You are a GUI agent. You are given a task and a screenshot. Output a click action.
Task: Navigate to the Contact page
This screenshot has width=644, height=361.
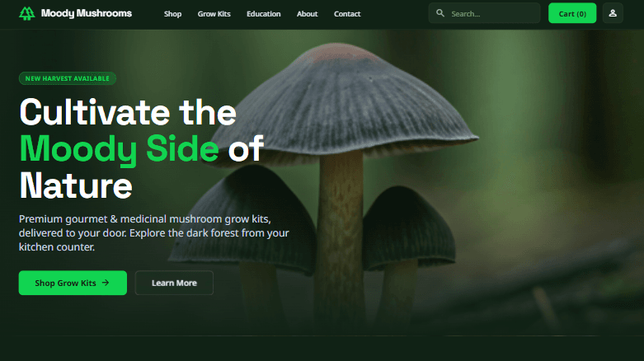coord(347,14)
